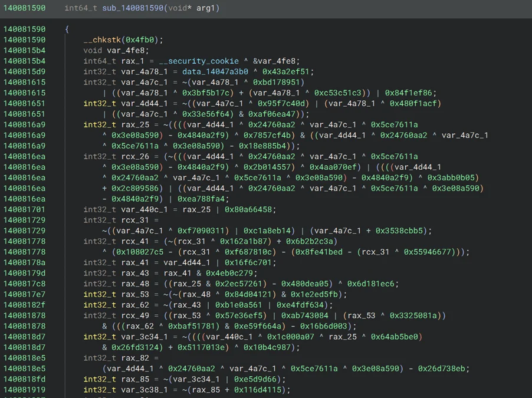Click the constant 0x2b014557

(267, 167)
